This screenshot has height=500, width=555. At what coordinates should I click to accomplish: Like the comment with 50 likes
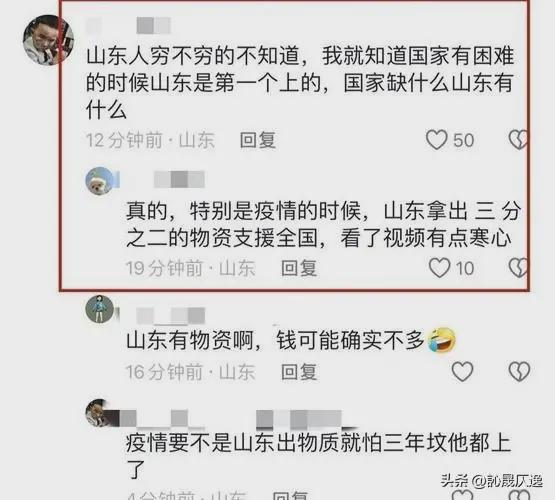tap(436, 139)
